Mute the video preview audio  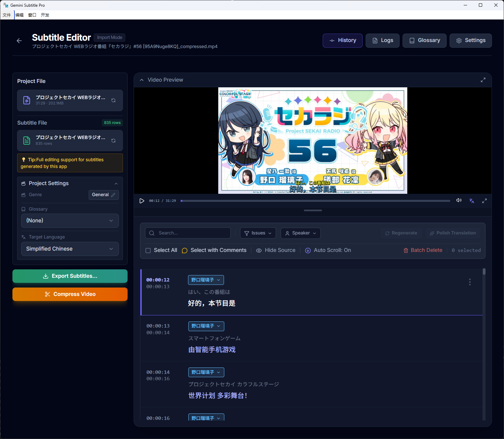(459, 200)
